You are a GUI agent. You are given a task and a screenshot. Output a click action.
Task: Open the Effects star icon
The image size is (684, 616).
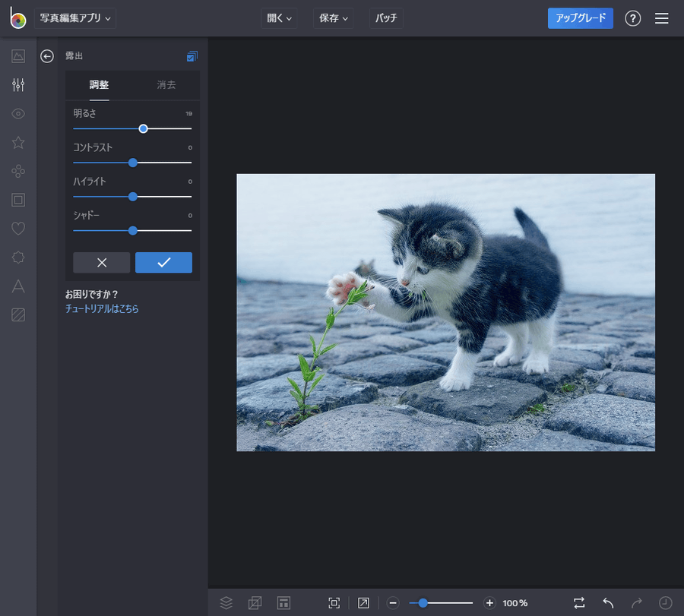18,143
